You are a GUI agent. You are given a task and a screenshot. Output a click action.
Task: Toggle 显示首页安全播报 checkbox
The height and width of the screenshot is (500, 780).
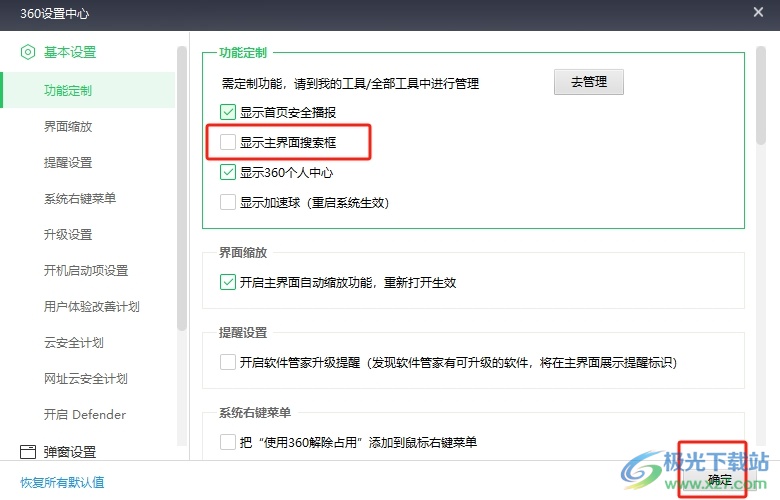(x=228, y=112)
